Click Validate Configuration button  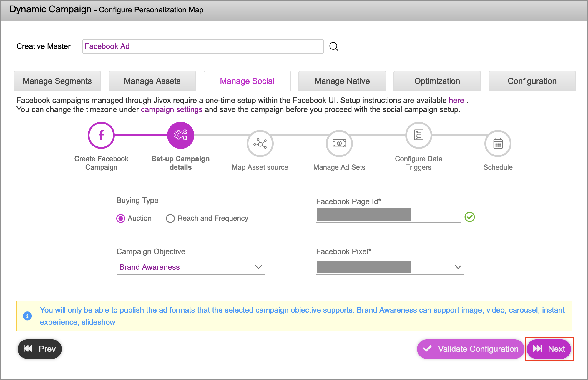pos(470,349)
